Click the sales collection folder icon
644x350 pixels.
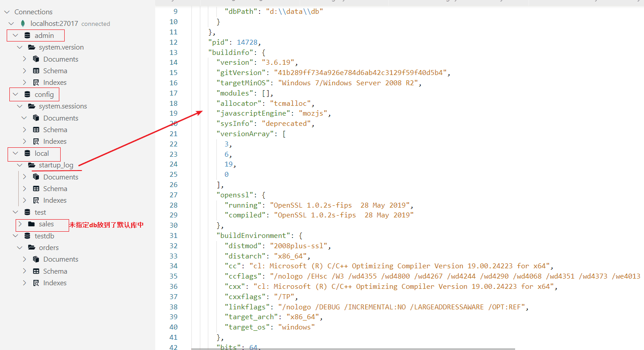click(x=31, y=224)
